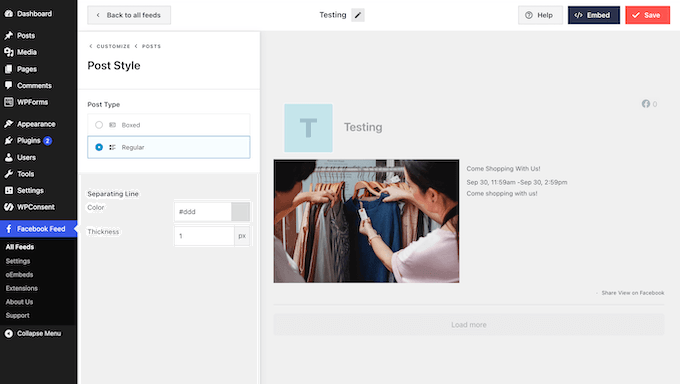Click the 'Come shopping with us!' description text

pos(502,194)
